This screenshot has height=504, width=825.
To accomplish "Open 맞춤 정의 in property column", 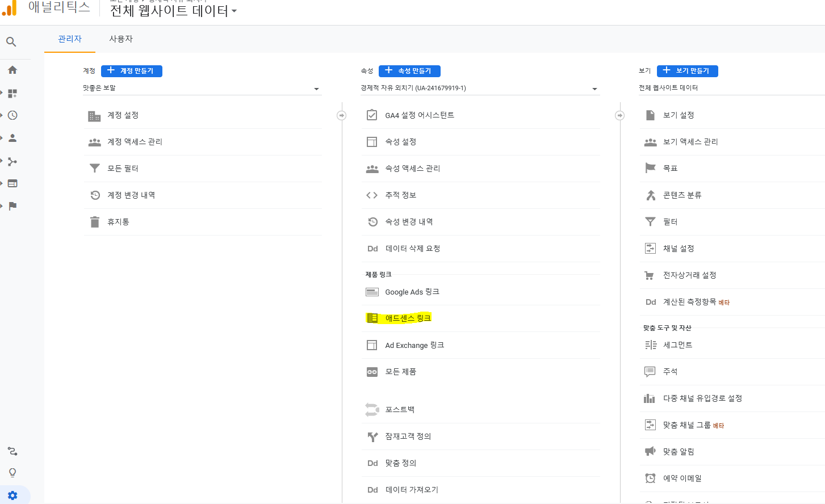I will point(480,463).
